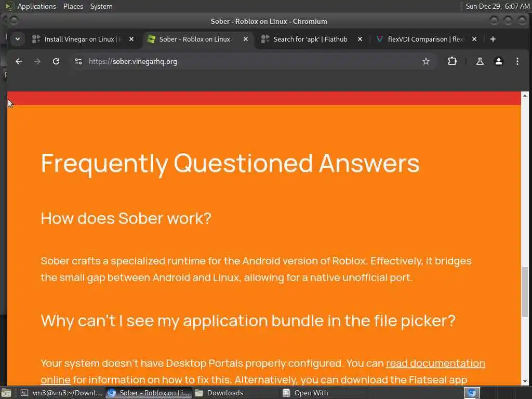Select Sober Chromium window in taskbar
This screenshot has height=399, width=532.
pyautogui.click(x=149, y=393)
